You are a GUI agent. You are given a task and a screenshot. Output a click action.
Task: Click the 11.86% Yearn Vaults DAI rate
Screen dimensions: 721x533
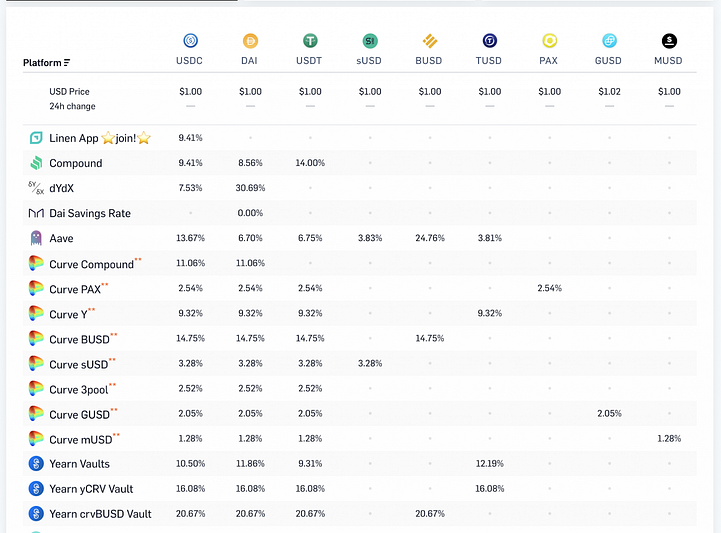click(250, 464)
